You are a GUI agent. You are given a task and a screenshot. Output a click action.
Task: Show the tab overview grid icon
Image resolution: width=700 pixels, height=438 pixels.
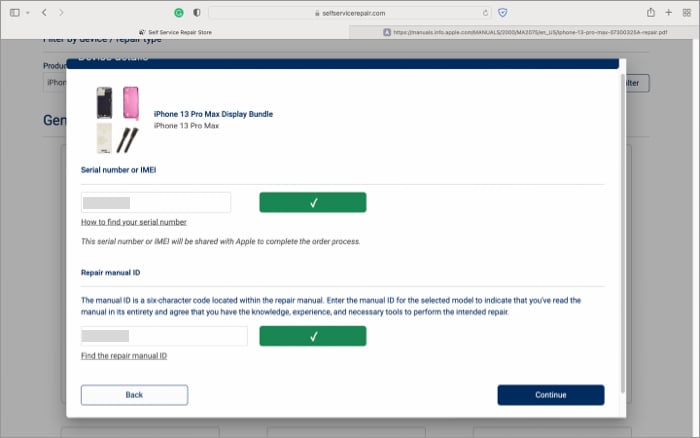pyautogui.click(x=687, y=13)
